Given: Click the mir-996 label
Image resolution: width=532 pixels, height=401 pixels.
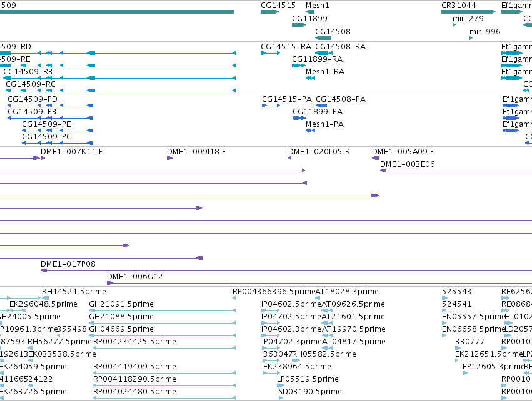Looking at the screenshot, I should click(485, 32).
